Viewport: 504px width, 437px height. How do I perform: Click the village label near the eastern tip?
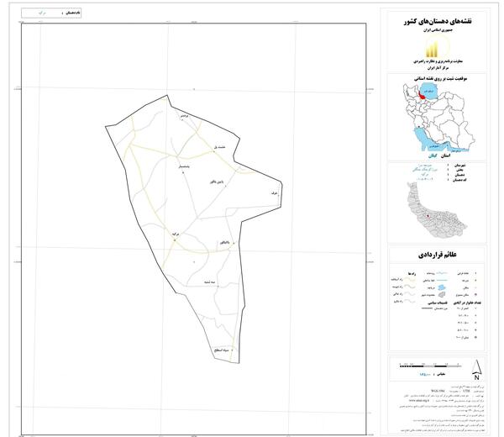tap(274, 193)
